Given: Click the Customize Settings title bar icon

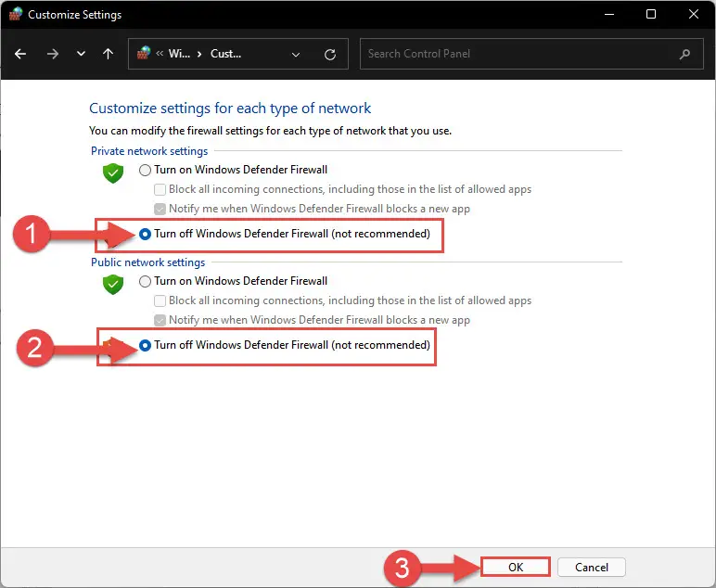Looking at the screenshot, I should point(16,14).
